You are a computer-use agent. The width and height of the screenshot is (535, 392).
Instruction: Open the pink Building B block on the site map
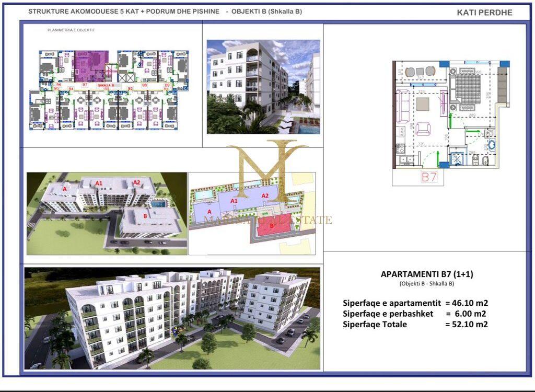pos(272,225)
